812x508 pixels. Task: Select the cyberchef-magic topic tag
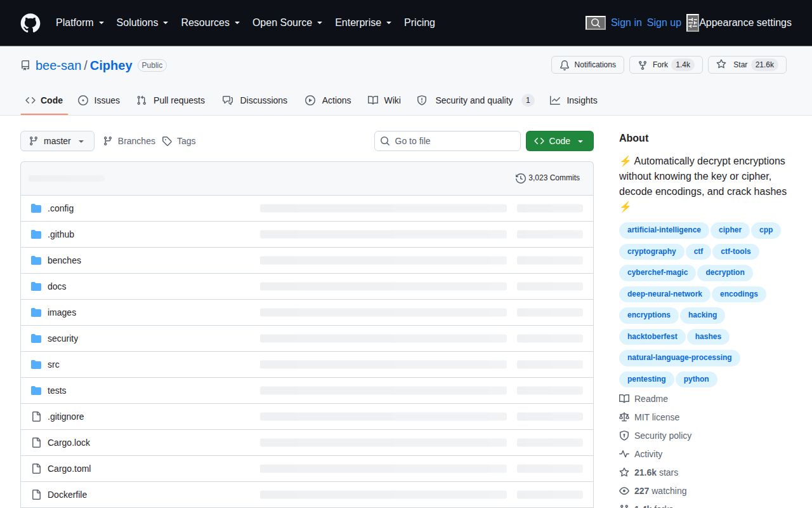(657, 272)
